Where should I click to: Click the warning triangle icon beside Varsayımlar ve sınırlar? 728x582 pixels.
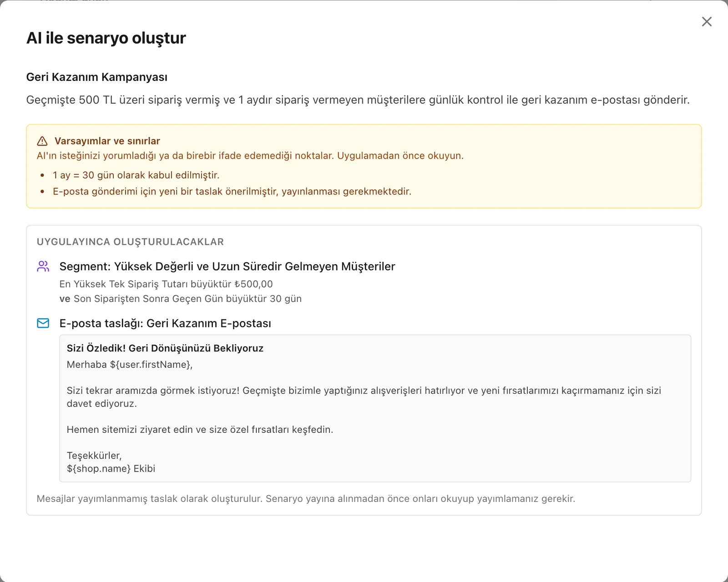point(42,141)
